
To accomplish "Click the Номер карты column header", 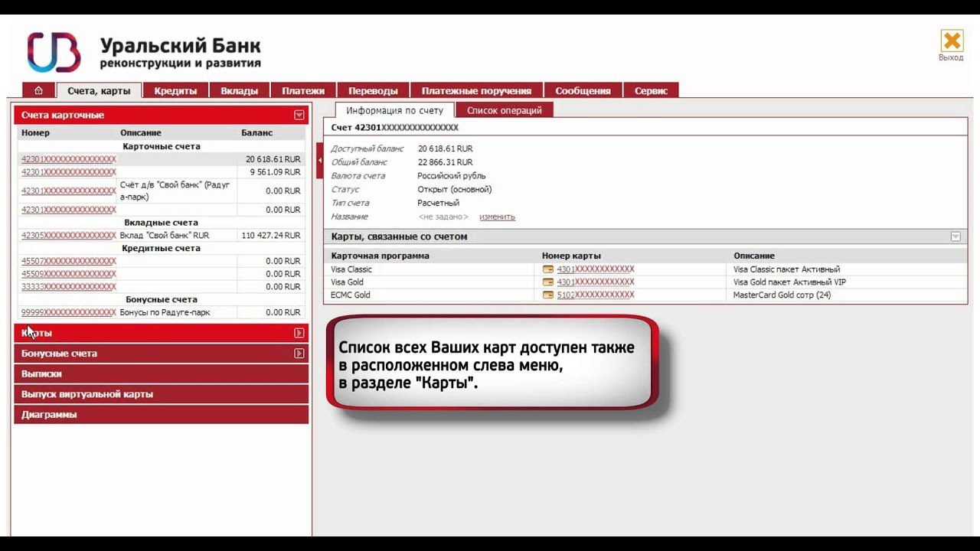I will point(571,256).
